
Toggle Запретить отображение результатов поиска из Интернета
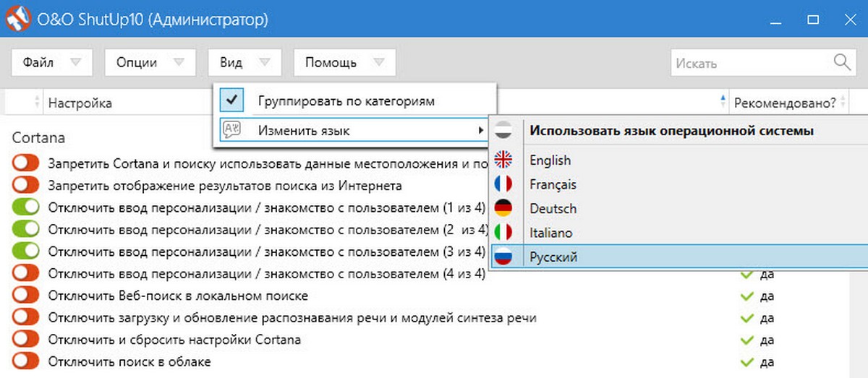[25, 186]
